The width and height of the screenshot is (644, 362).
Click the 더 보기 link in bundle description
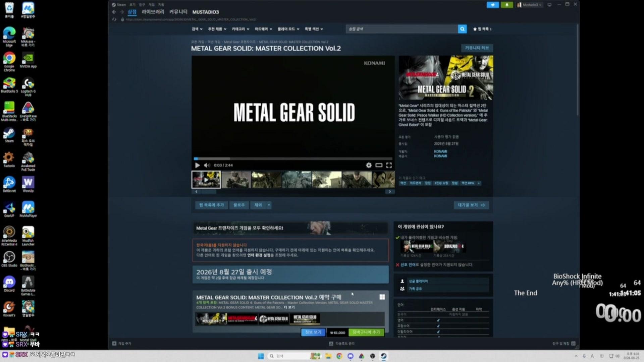(x=289, y=307)
